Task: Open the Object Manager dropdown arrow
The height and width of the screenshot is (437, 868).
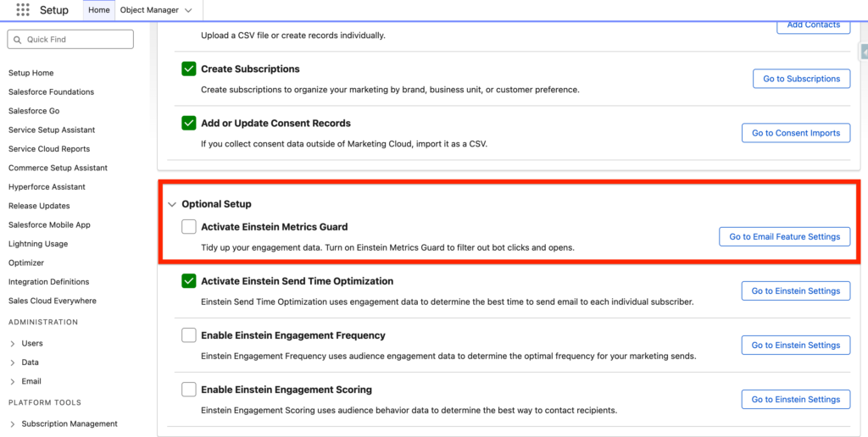Action: [188, 10]
